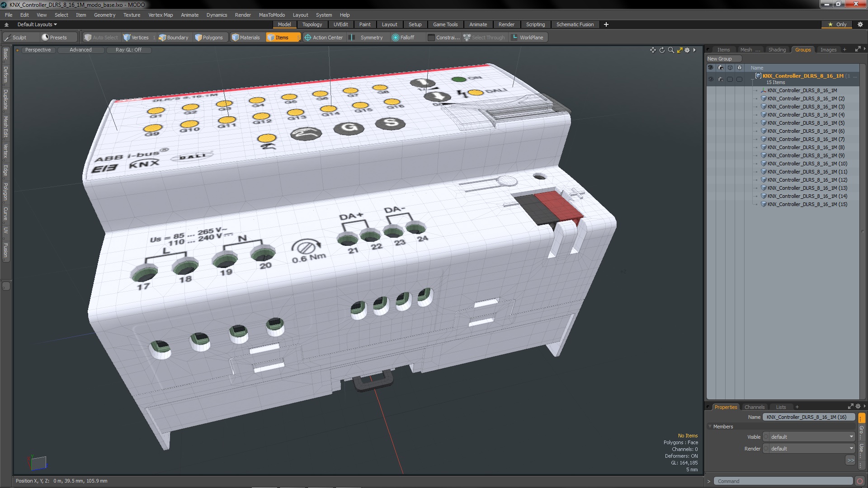This screenshot has width=868, height=488.
Task: Expand the Properties panel to full size
Action: coord(850,406)
